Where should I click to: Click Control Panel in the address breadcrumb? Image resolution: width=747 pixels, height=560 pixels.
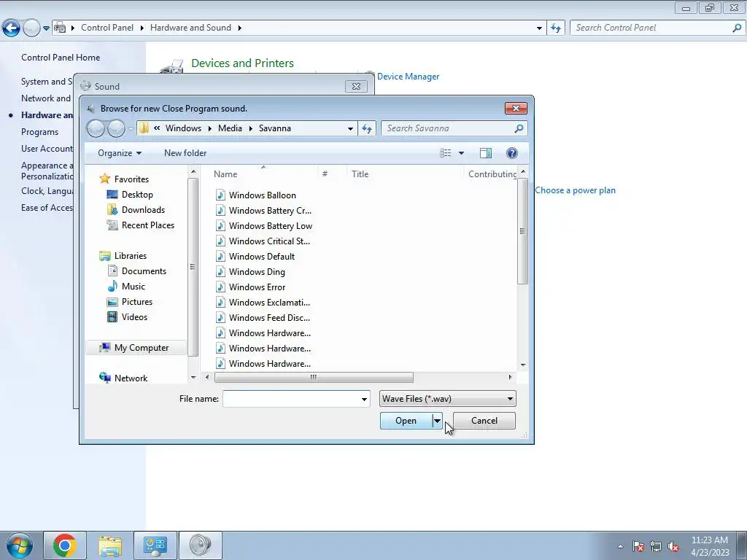107,28
